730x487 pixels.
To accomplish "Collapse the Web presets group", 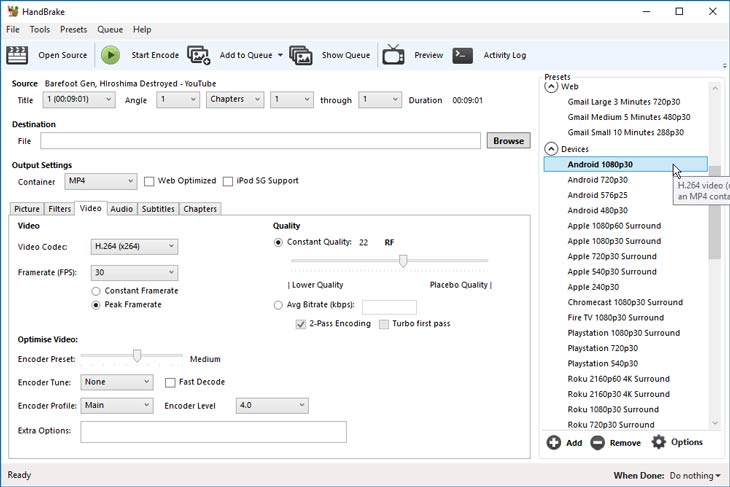I will pyautogui.click(x=551, y=87).
